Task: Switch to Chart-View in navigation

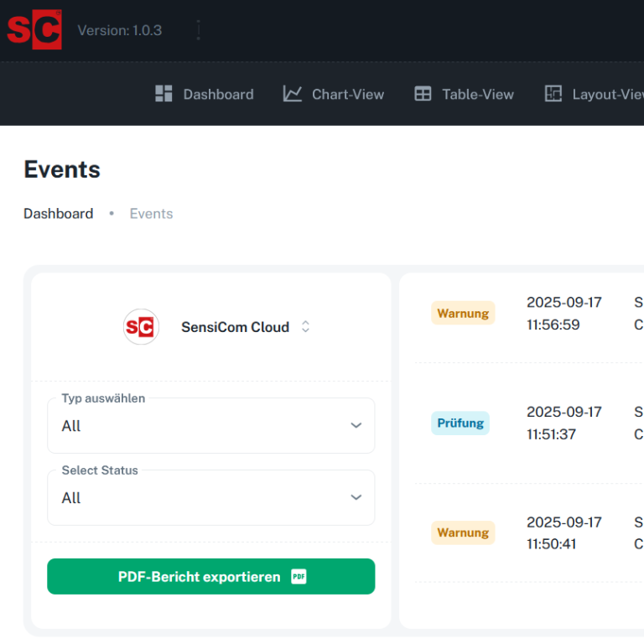Action: [x=347, y=94]
